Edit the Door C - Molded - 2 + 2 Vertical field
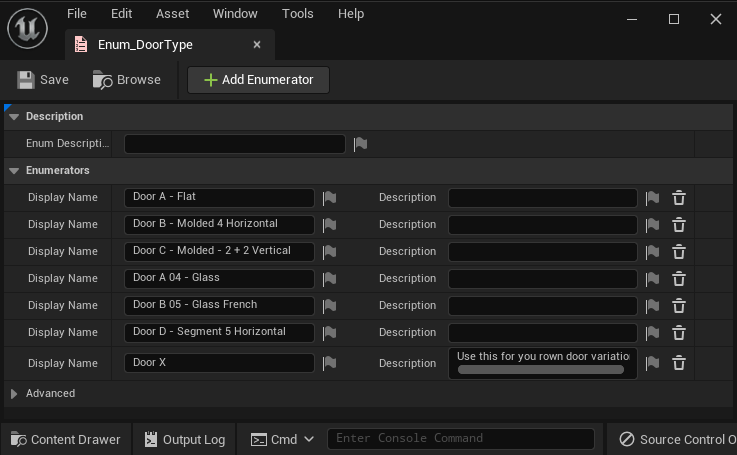 pos(219,251)
